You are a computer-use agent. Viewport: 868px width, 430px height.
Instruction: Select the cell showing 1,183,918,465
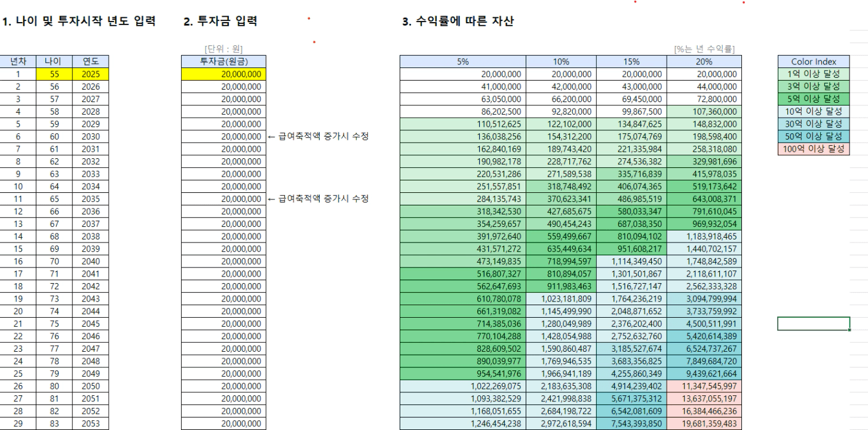(704, 236)
